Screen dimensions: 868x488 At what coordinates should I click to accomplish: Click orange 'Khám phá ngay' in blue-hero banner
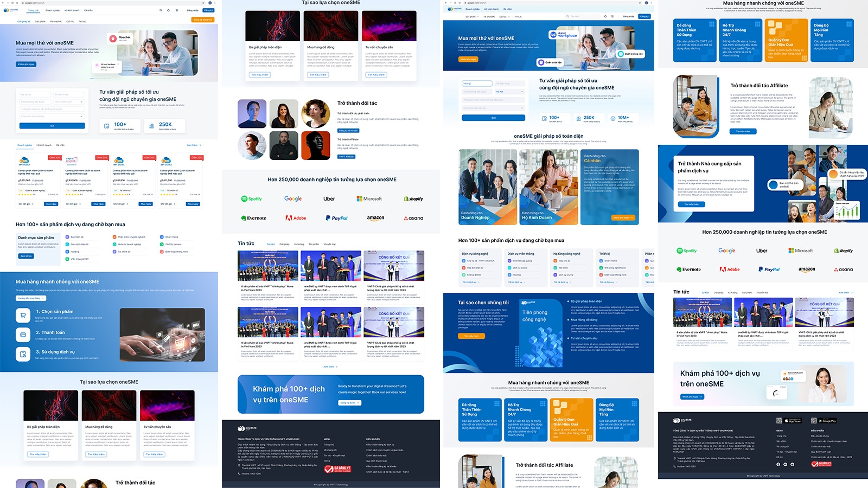pyautogui.click(x=468, y=59)
